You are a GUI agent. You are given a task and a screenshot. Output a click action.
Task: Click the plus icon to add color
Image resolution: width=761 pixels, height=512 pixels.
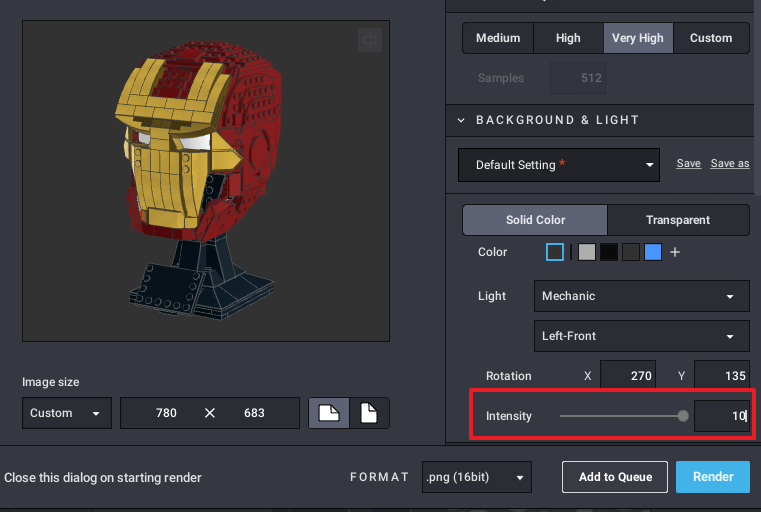click(675, 252)
